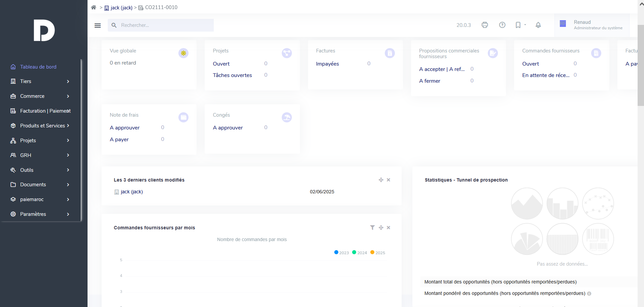Open the Documents sidebar menu item
Viewport: 644px width, 307px height.
[x=33, y=185]
